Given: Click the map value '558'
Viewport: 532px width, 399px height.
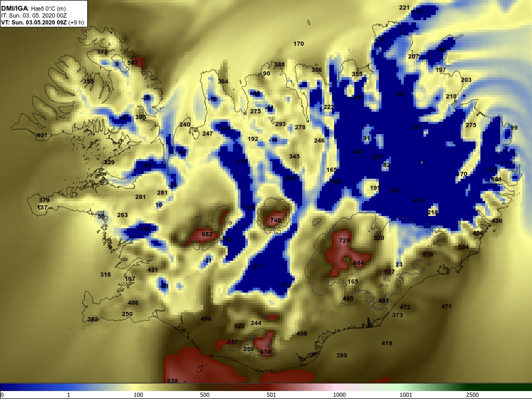Looking at the screenshot, I should click(x=428, y=254).
